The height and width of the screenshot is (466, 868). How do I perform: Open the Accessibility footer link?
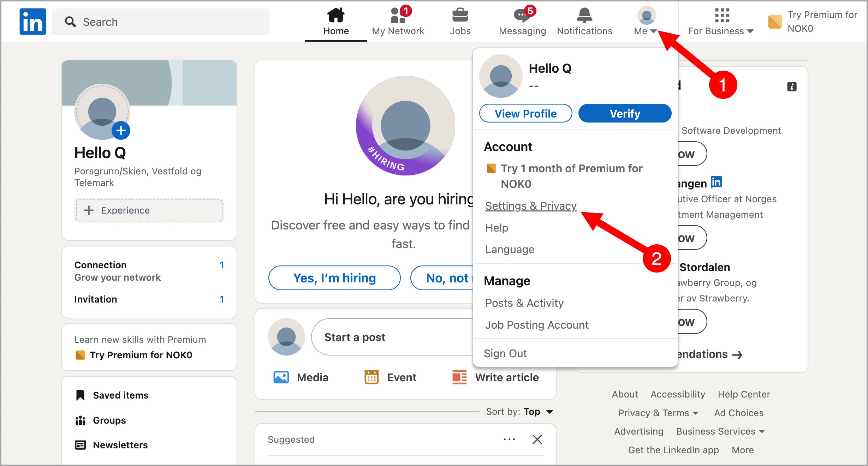point(678,394)
